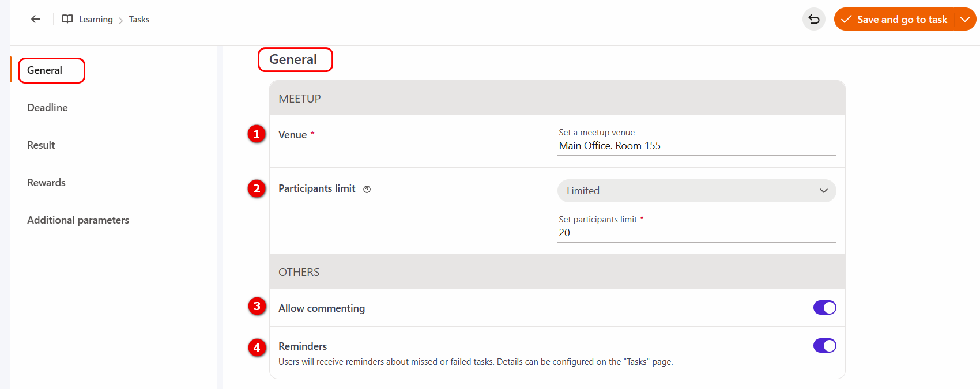Expand the Save button arrow options
Viewport: 980px width, 389px height.
pyautogui.click(x=965, y=19)
